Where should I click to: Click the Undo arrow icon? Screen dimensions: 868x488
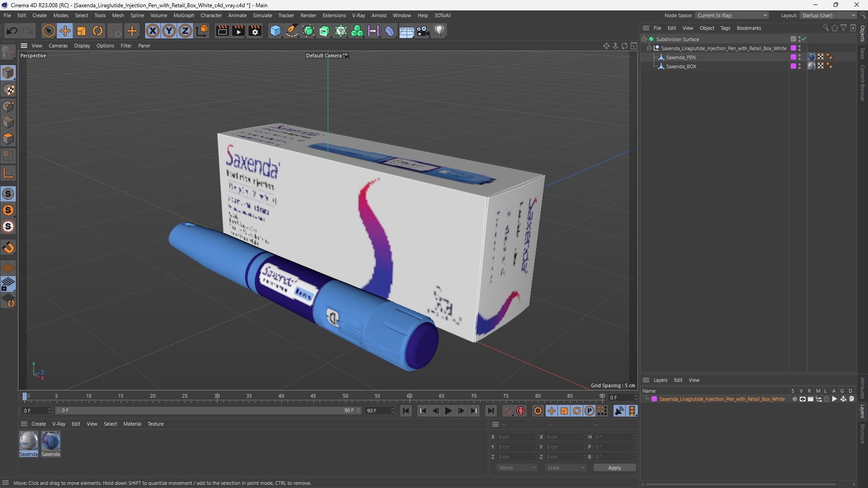coord(12,31)
